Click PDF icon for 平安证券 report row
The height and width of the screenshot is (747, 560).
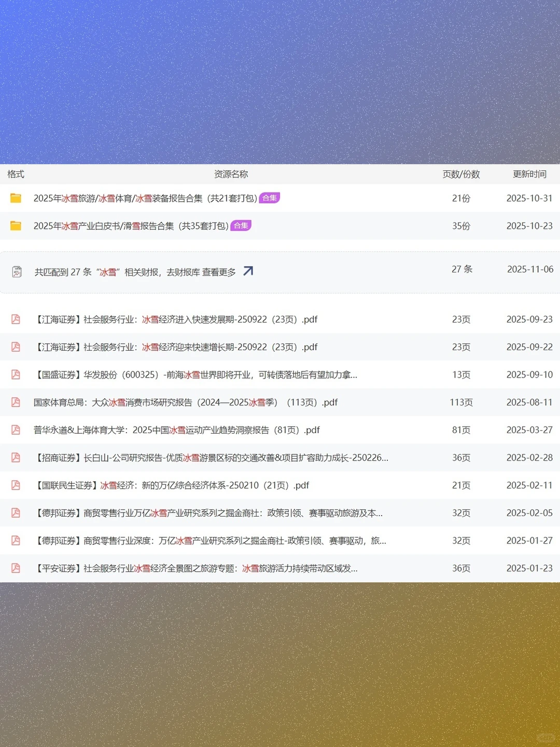point(16,568)
